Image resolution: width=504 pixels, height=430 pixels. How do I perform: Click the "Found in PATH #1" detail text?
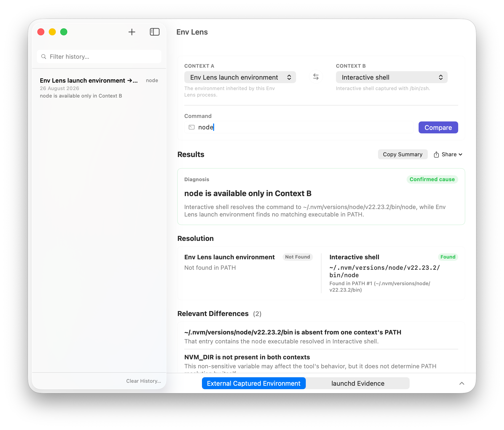click(x=380, y=287)
